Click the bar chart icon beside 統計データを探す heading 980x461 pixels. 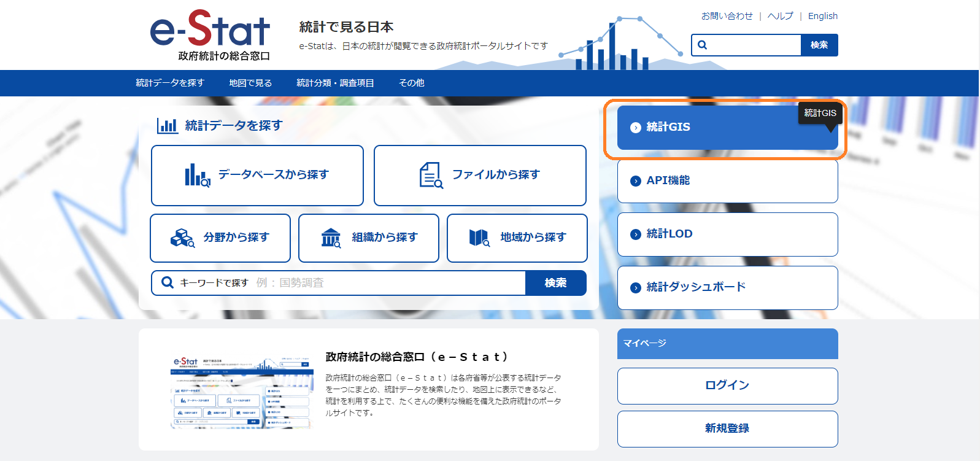tap(167, 126)
